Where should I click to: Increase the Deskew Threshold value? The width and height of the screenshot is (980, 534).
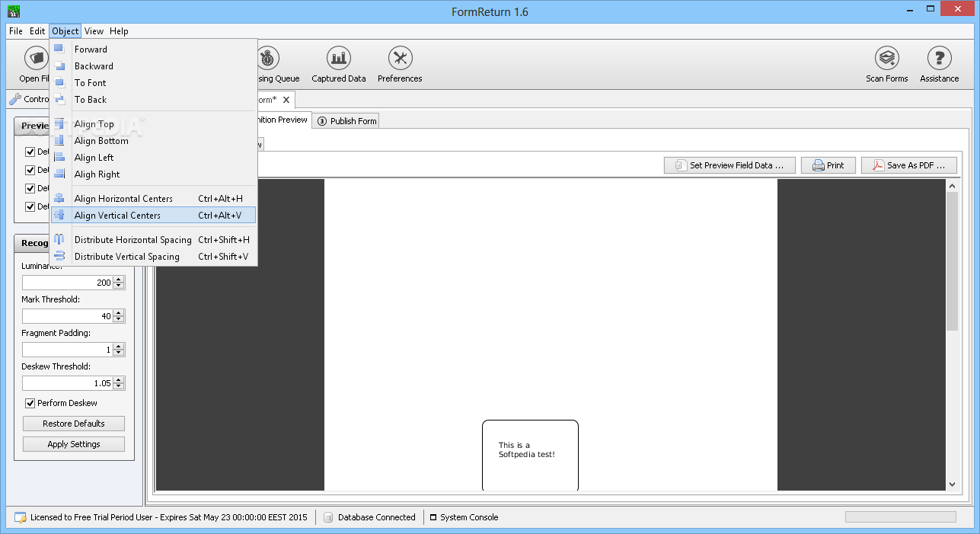coord(119,380)
